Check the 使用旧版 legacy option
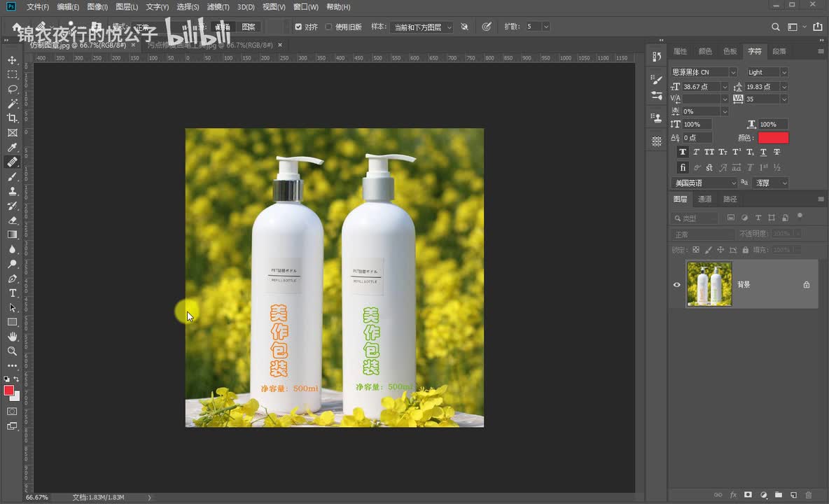This screenshot has height=504, width=829. [328, 27]
